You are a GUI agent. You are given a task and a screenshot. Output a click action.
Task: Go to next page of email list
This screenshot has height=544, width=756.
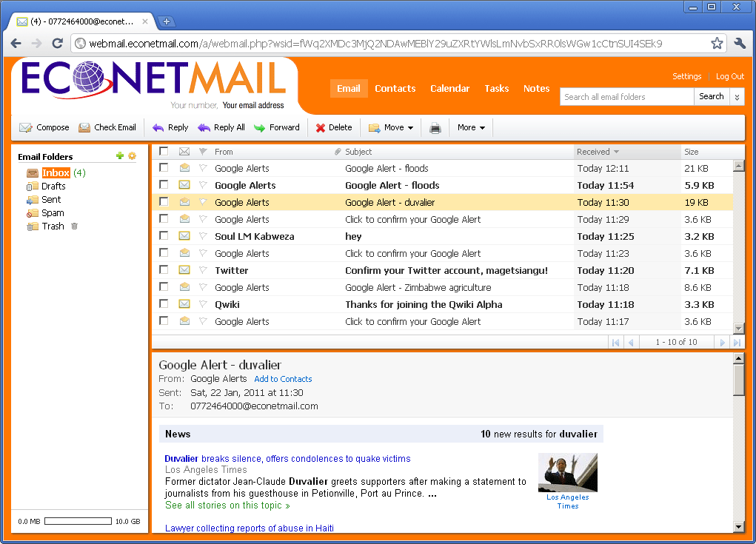pyautogui.click(x=722, y=342)
